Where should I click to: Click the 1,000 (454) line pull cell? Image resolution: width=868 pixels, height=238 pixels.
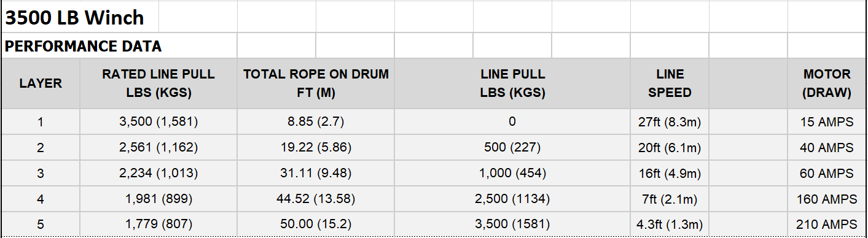click(x=512, y=174)
